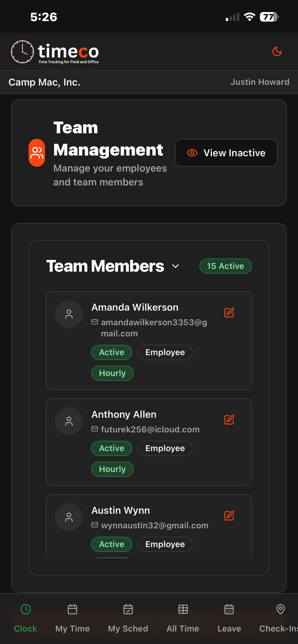Tap Amanda Wilkerson's Active status badge
The image size is (298, 644).
112,352
